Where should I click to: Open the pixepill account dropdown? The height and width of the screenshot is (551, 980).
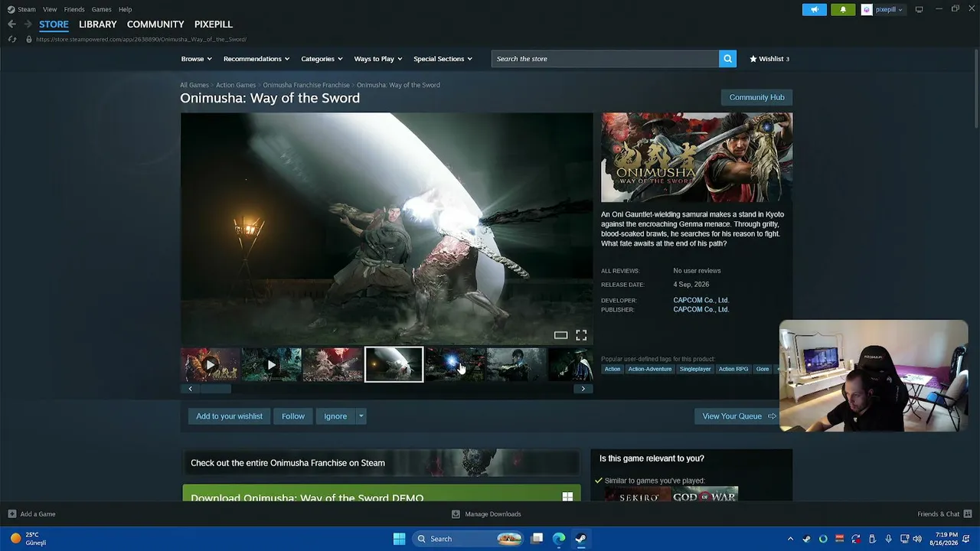click(x=889, y=9)
